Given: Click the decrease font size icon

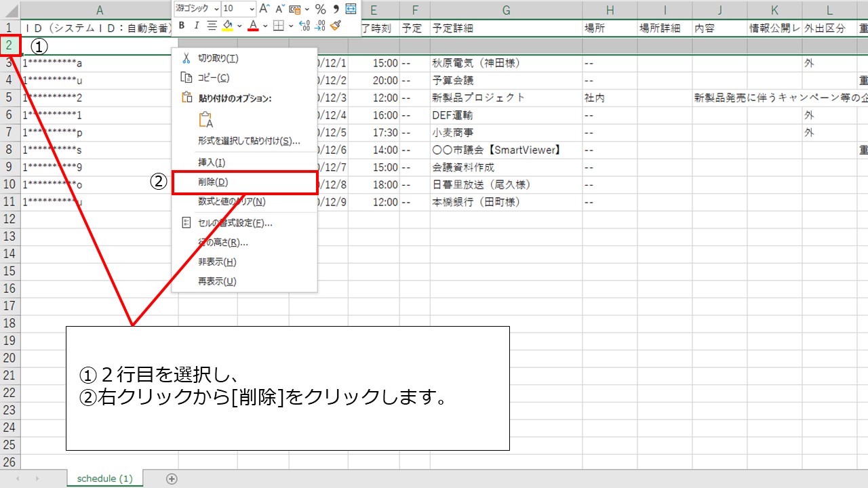Looking at the screenshot, I should pyautogui.click(x=279, y=9).
